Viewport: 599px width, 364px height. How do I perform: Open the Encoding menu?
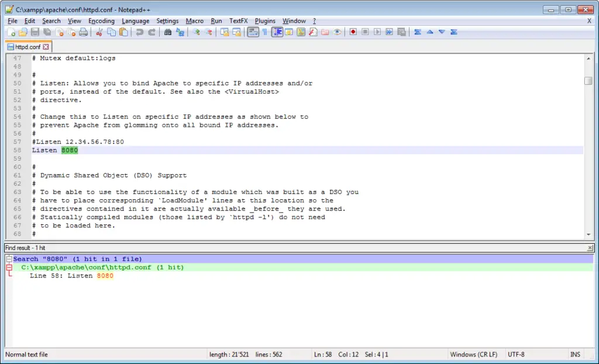tap(101, 21)
